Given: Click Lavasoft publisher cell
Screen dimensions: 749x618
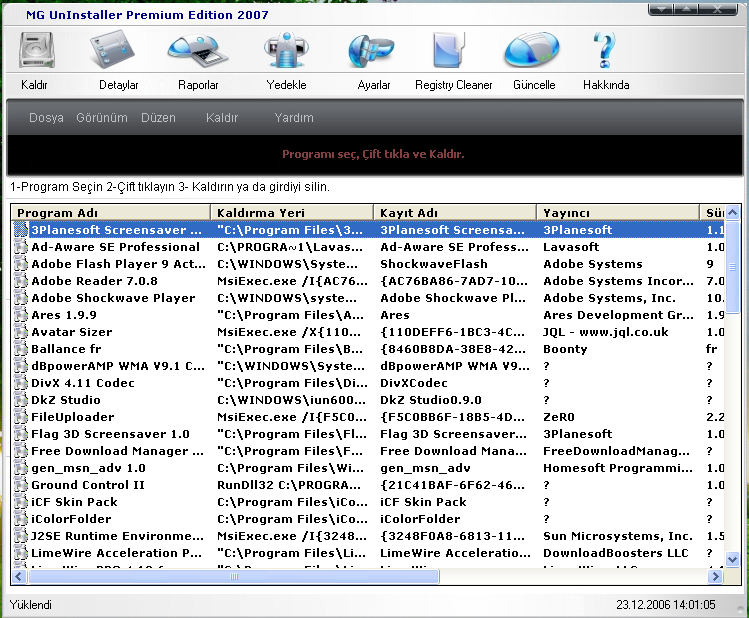Looking at the screenshot, I should tap(571, 247).
